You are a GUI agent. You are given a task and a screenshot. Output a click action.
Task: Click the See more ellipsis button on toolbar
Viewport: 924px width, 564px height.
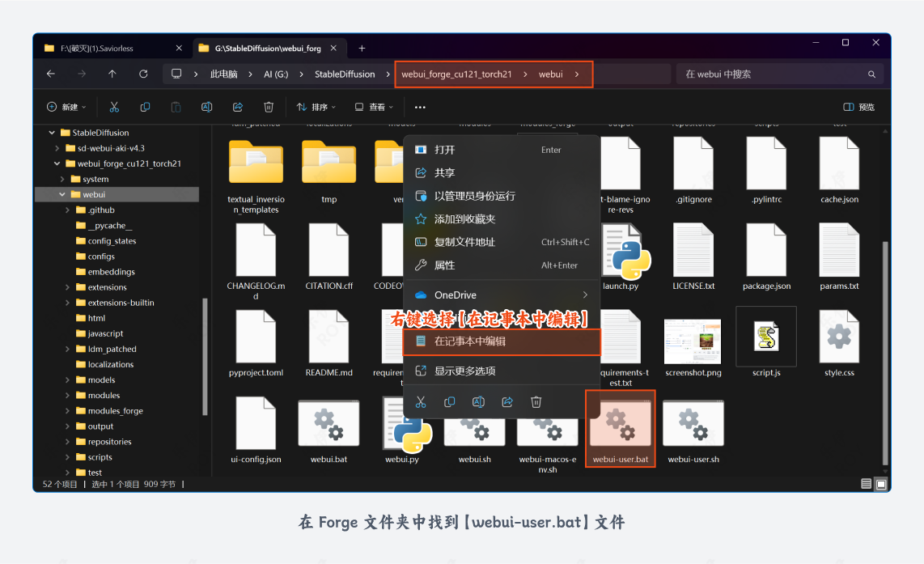click(419, 106)
